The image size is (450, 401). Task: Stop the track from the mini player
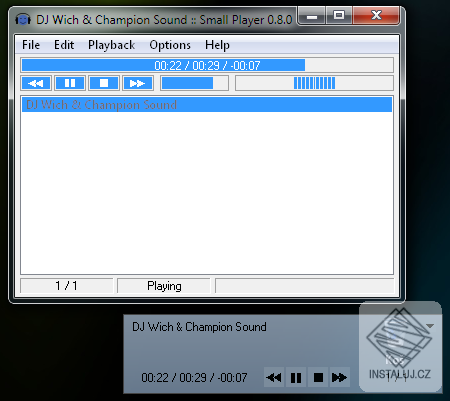coord(318,377)
